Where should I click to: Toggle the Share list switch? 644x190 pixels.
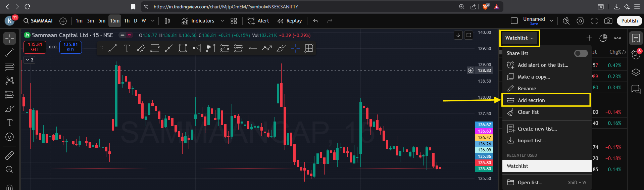pos(581,53)
